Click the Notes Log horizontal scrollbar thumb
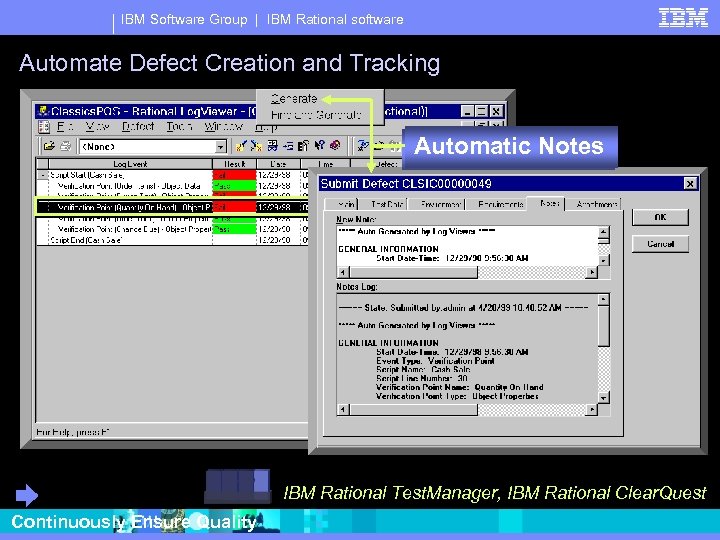720x540 pixels. 413,409
